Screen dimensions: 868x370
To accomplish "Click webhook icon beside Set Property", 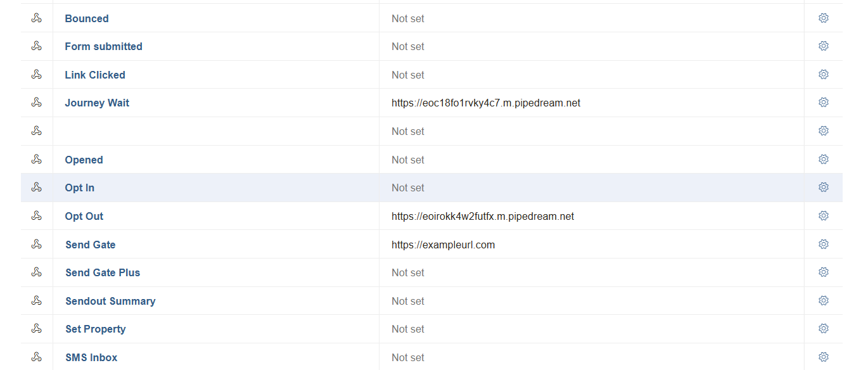I will click(x=37, y=329).
